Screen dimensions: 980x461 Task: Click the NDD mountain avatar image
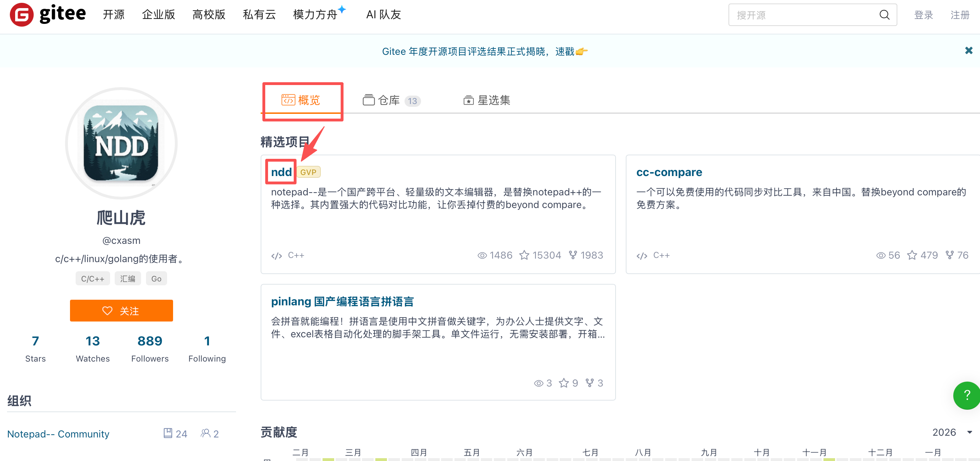pos(121,144)
